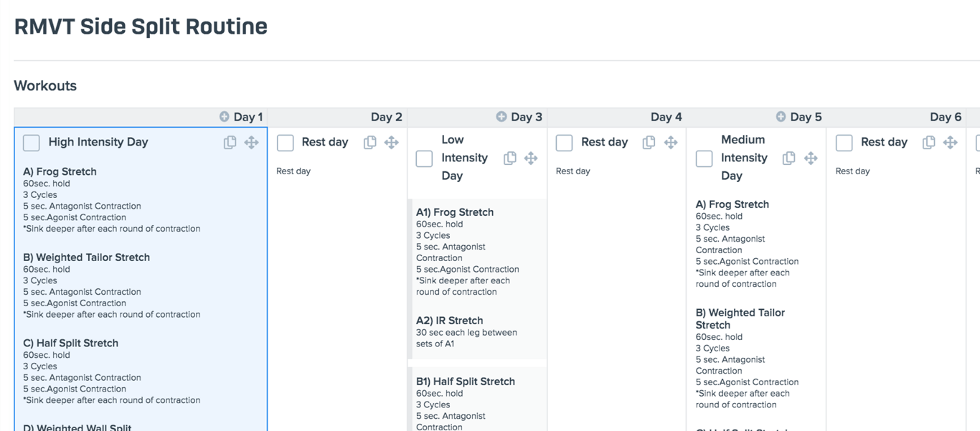The width and height of the screenshot is (980, 431).
Task: Check the High Intensity Day checkbox
Action: [x=32, y=142]
